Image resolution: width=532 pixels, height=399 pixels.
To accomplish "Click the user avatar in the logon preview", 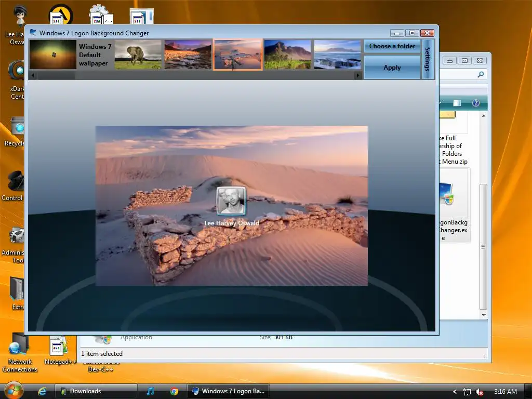I will coord(231,201).
